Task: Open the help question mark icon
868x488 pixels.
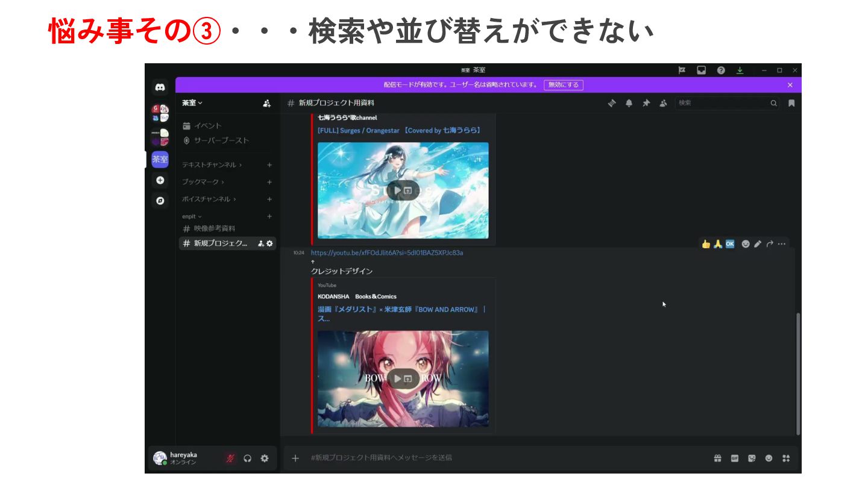Action: [x=721, y=70]
